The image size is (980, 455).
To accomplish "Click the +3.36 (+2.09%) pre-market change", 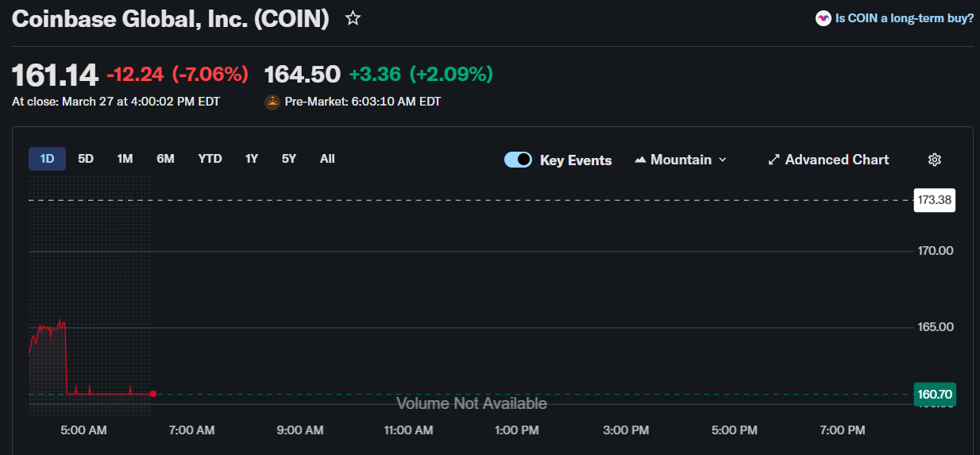I will tap(421, 75).
